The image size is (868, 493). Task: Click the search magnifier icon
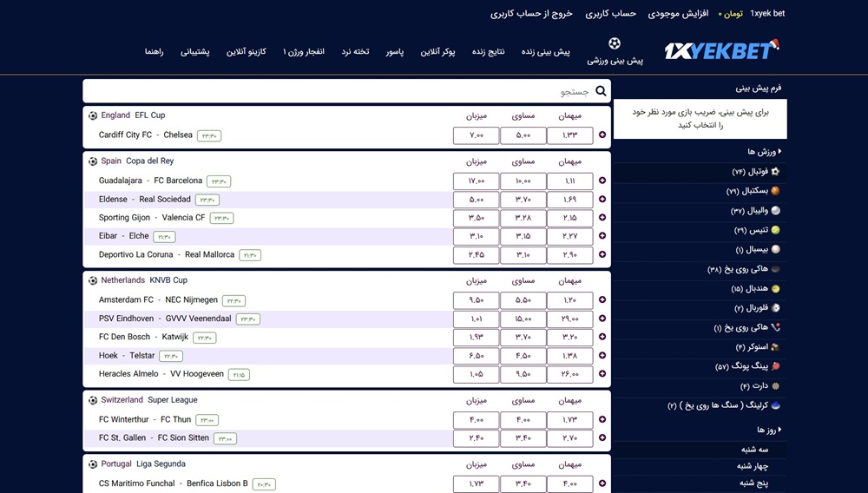[601, 91]
